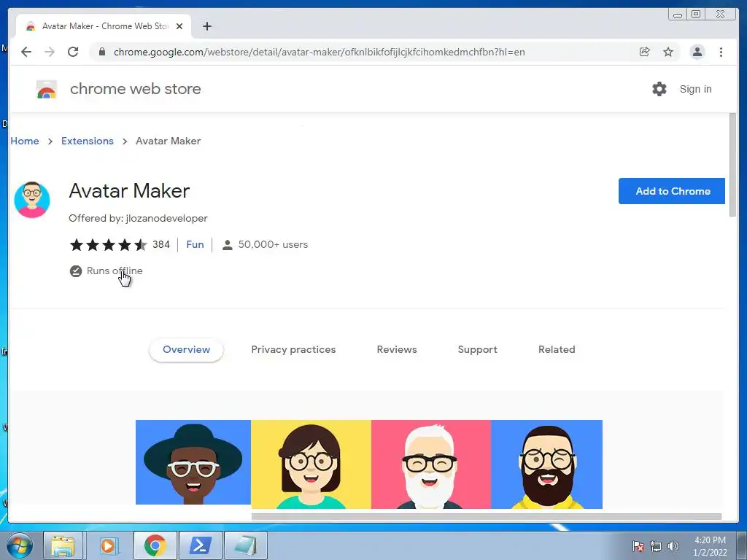Open the Reviews tab
The height and width of the screenshot is (560, 747).
coord(397,349)
